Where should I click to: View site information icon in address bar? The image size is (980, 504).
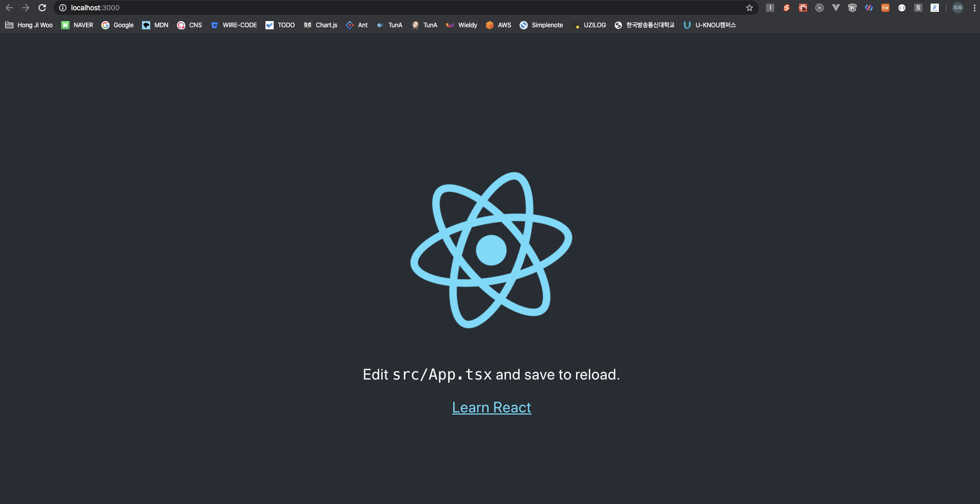click(x=63, y=8)
